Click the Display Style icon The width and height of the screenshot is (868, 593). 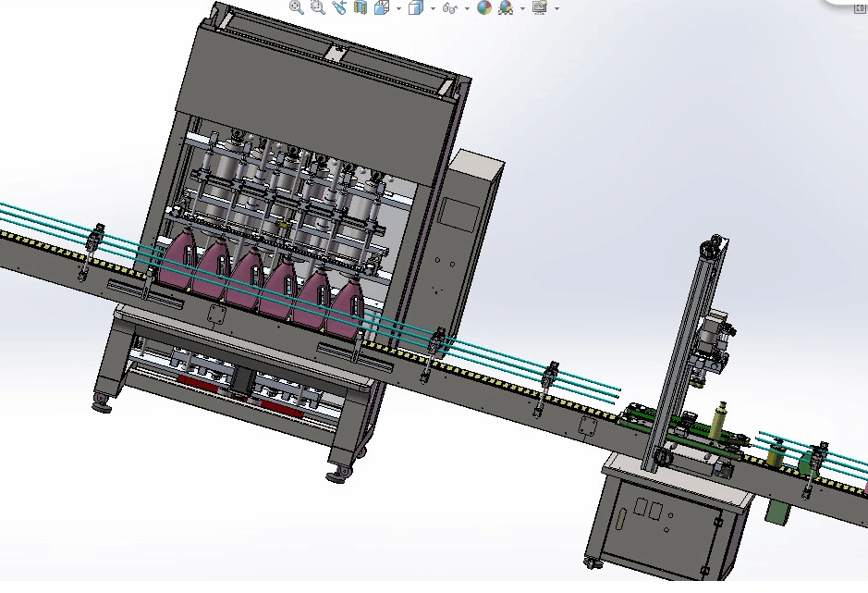point(416,7)
